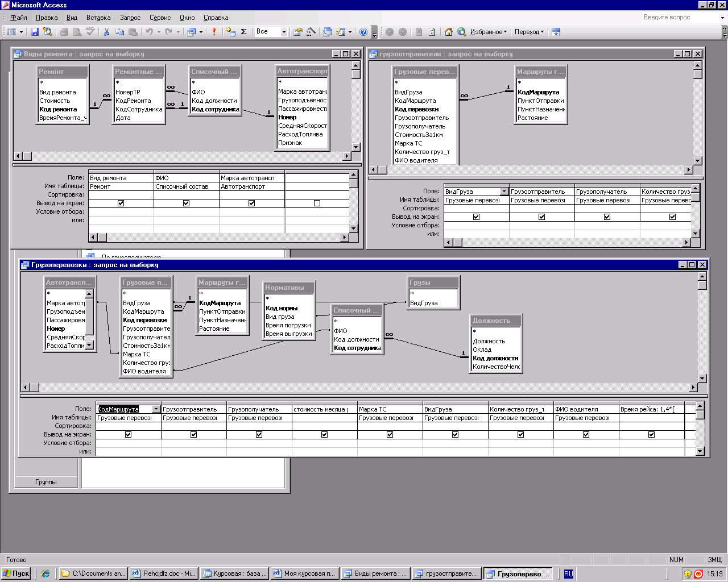Image resolution: width=728 pixels, height=582 pixels.
Task: Click the Save icon in toolbar
Action: 34,32
